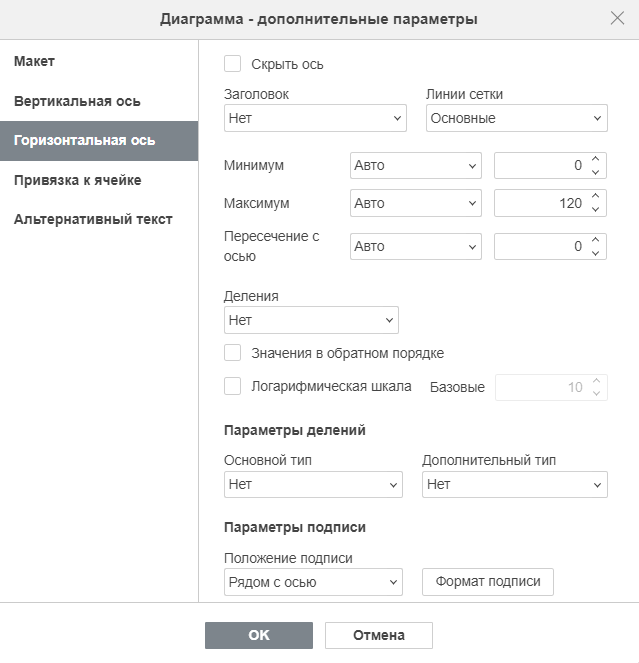
Task: Check Значения в обратном порядке
Action: tap(233, 353)
